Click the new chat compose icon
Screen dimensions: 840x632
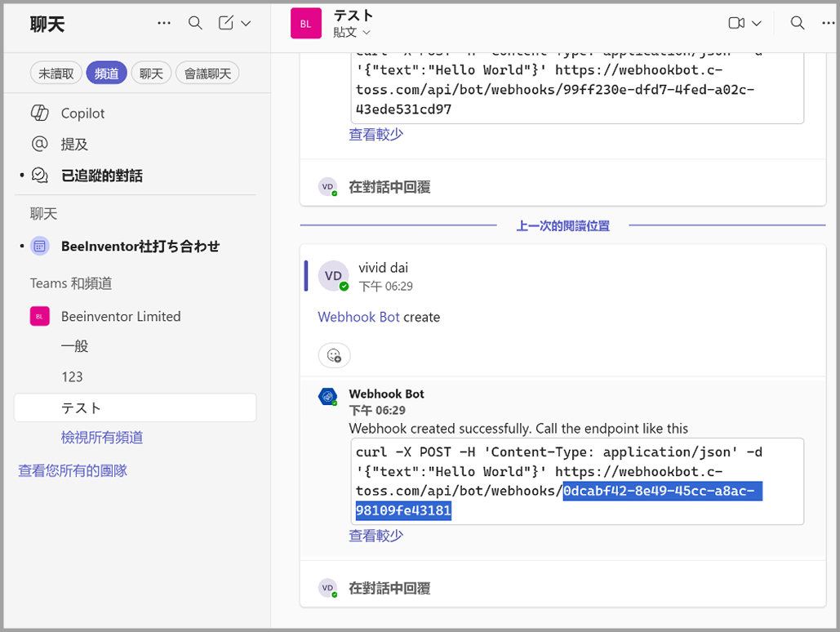pos(226,23)
